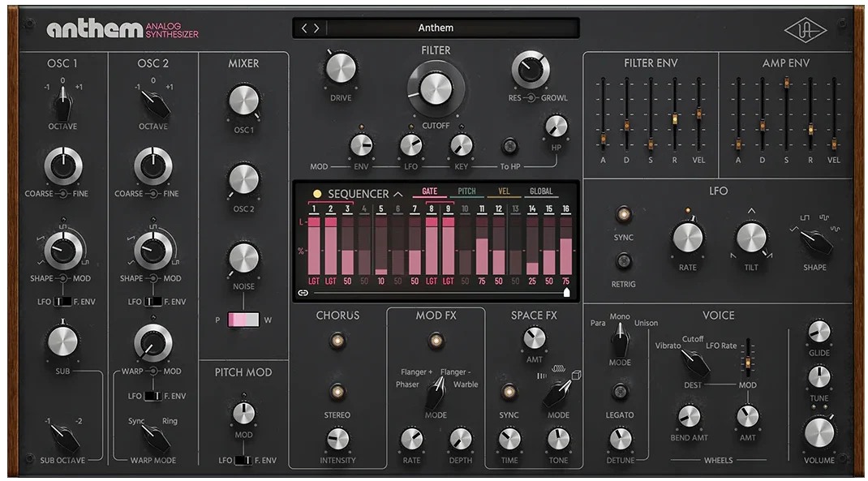Enable the LEGATO button
Image resolution: width=868 pixels, height=481 pixels.
click(620, 392)
